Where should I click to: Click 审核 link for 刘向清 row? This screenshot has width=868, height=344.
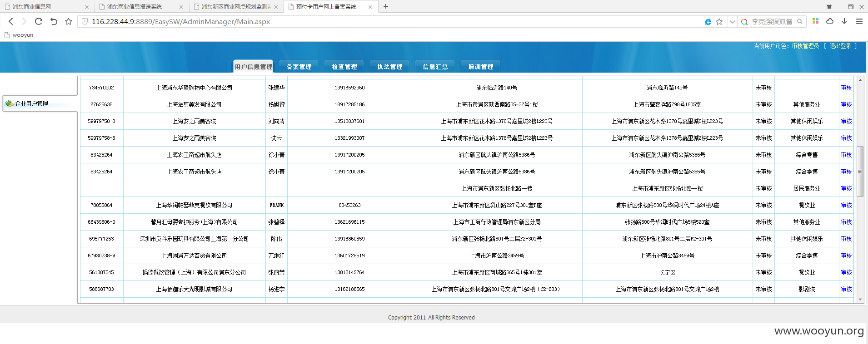(846, 121)
